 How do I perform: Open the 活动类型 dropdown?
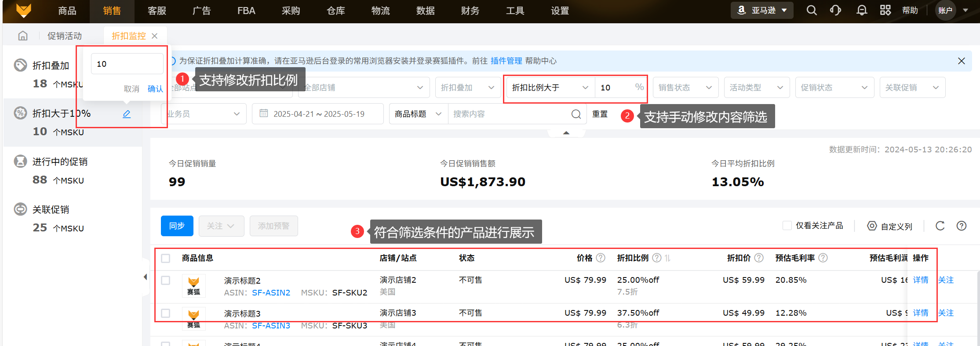click(757, 87)
